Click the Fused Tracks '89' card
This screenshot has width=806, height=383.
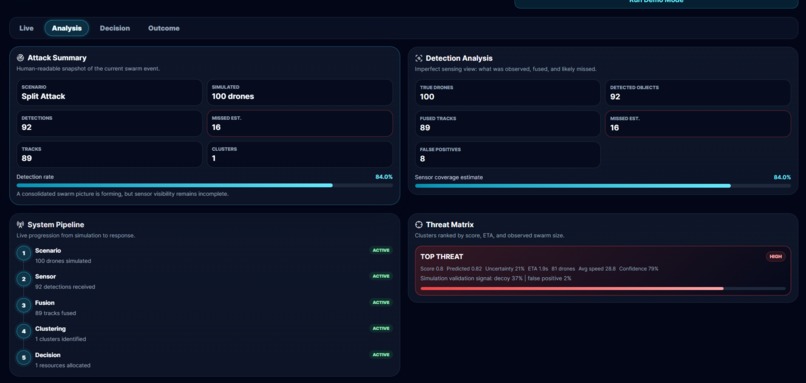(507, 124)
